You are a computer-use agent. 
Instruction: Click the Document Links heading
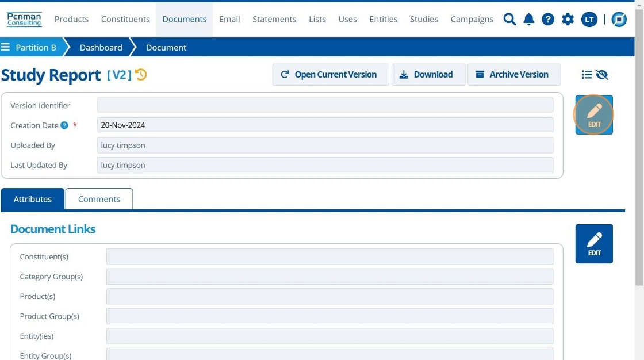[53, 229]
